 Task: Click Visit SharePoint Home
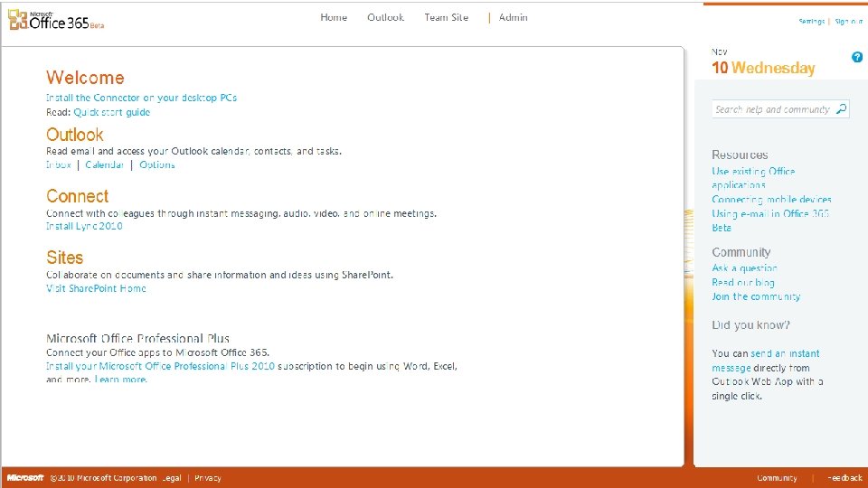97,288
